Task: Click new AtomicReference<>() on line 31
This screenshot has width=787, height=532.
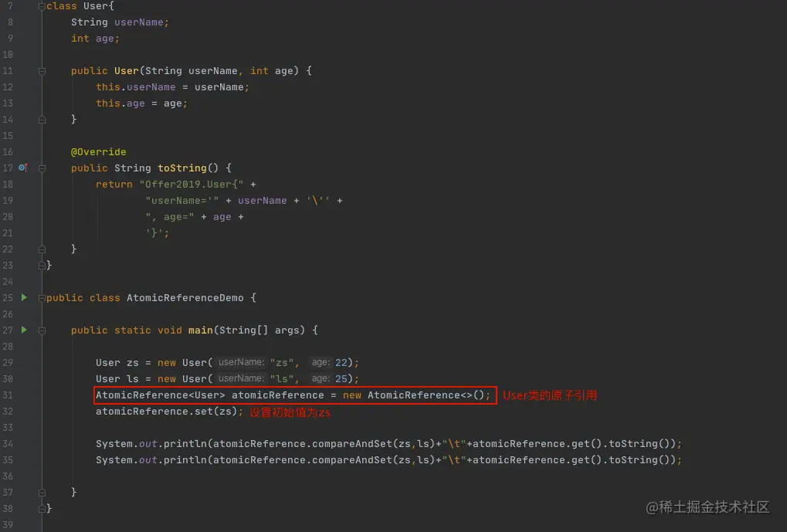Action: tap(413, 395)
